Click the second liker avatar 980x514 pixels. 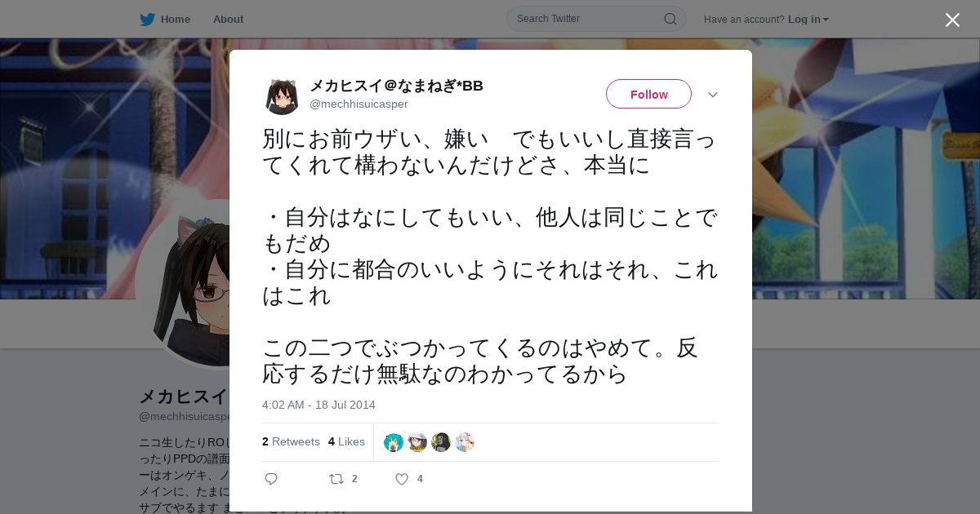[x=417, y=442]
